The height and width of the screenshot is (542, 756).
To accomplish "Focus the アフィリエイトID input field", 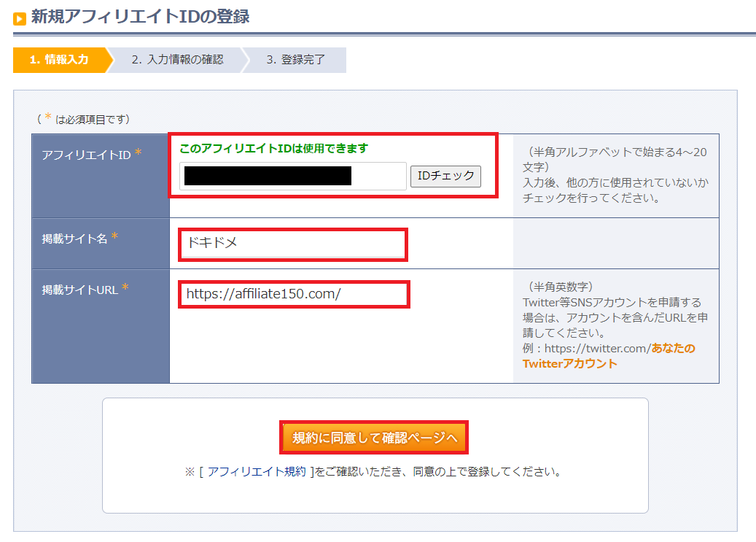I will (292, 176).
